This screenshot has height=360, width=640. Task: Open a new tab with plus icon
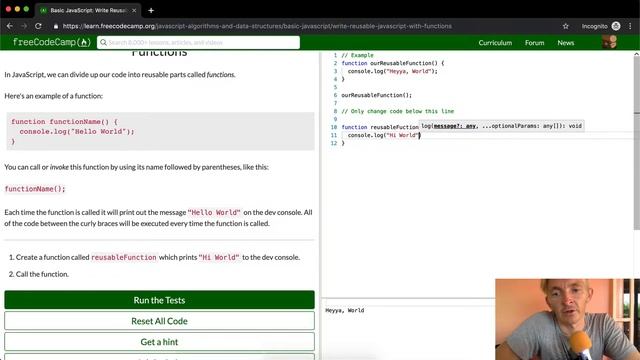pos(151,11)
